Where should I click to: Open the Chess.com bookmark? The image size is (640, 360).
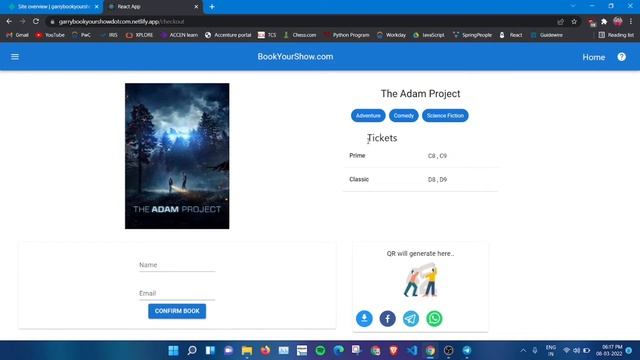click(300, 35)
